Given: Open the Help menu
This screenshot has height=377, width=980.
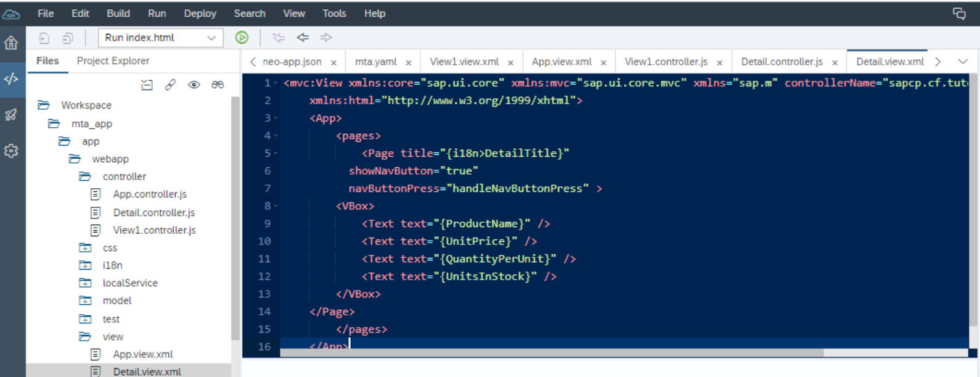Looking at the screenshot, I should click(375, 14).
